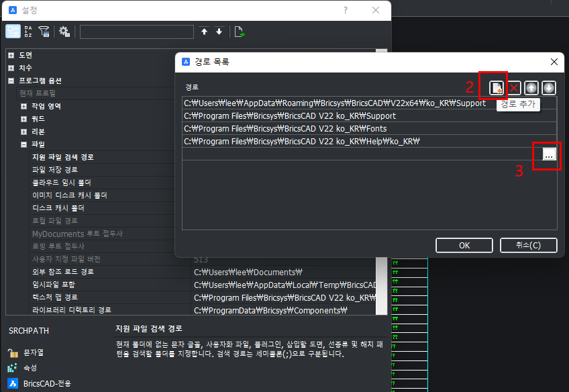The width and height of the screenshot is (569, 392).
Task: Open the settings gear icon in toolbar
Action: click(x=64, y=32)
